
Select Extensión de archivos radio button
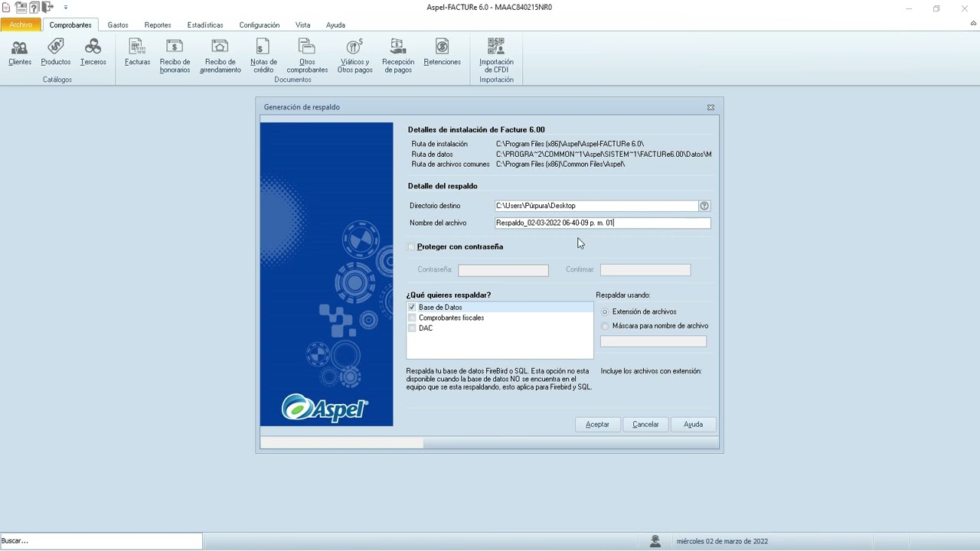(605, 312)
